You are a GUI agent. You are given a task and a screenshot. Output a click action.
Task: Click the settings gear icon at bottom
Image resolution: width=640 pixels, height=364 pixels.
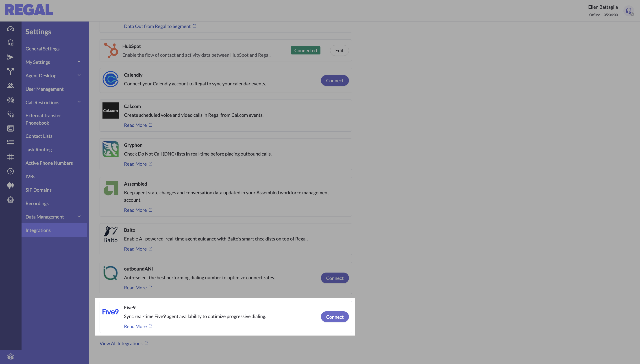tap(11, 357)
